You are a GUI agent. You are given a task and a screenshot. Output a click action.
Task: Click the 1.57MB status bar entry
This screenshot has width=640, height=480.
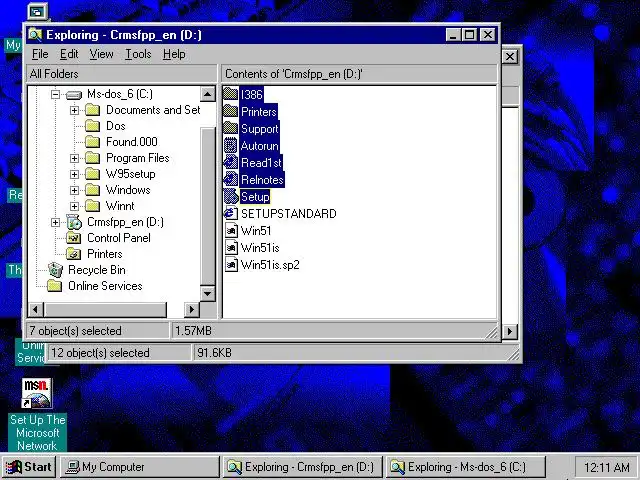193,331
